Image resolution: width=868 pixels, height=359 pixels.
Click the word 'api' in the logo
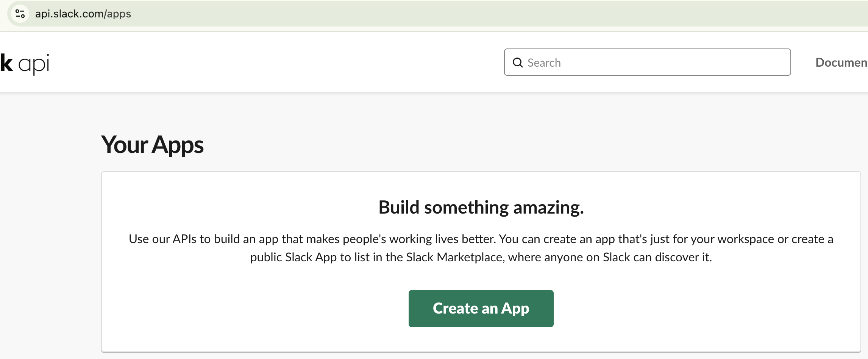click(x=34, y=64)
